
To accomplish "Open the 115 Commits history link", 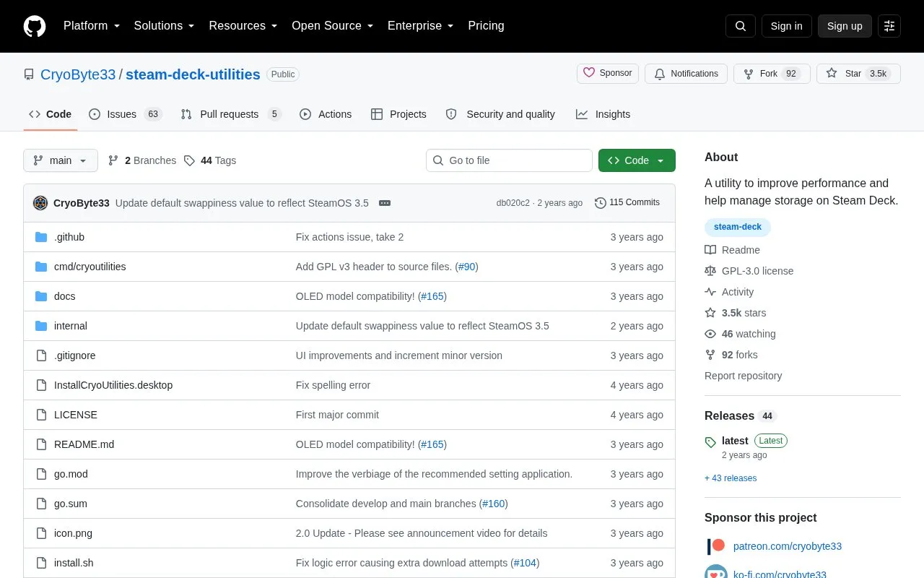I will tap(627, 203).
